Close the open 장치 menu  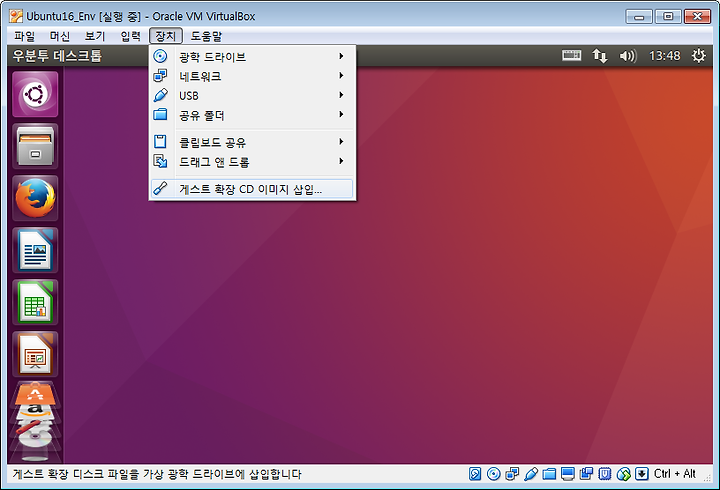click(166, 36)
